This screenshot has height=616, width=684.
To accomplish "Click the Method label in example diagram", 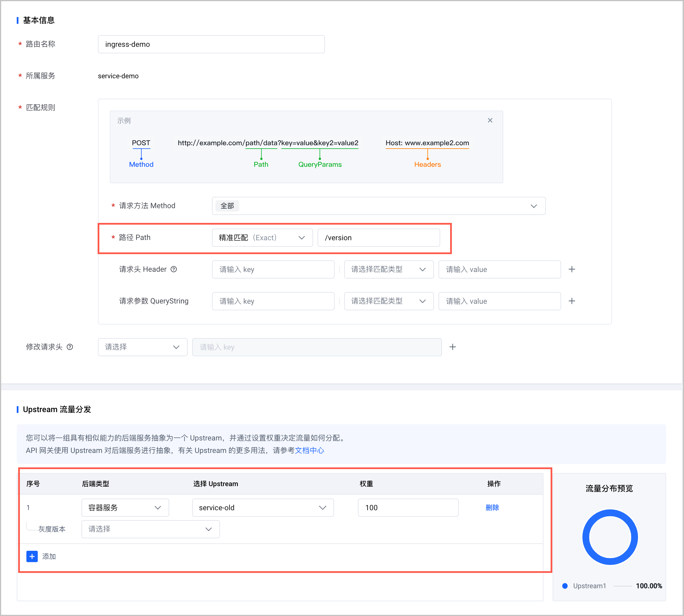I will pyautogui.click(x=141, y=164).
